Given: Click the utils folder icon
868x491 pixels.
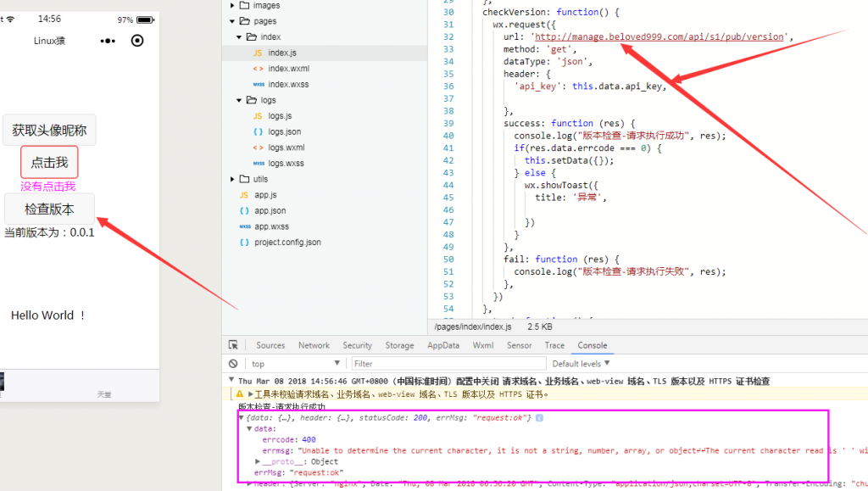Looking at the screenshot, I should click(x=244, y=179).
